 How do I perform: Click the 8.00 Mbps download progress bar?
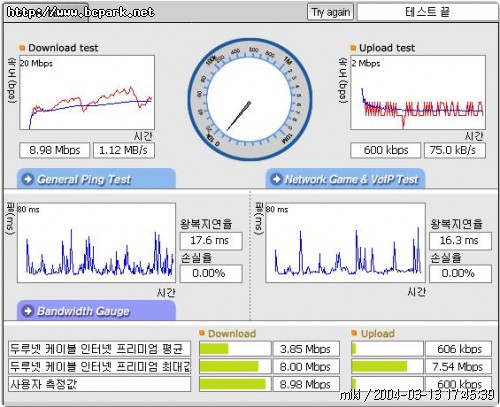tap(235, 367)
